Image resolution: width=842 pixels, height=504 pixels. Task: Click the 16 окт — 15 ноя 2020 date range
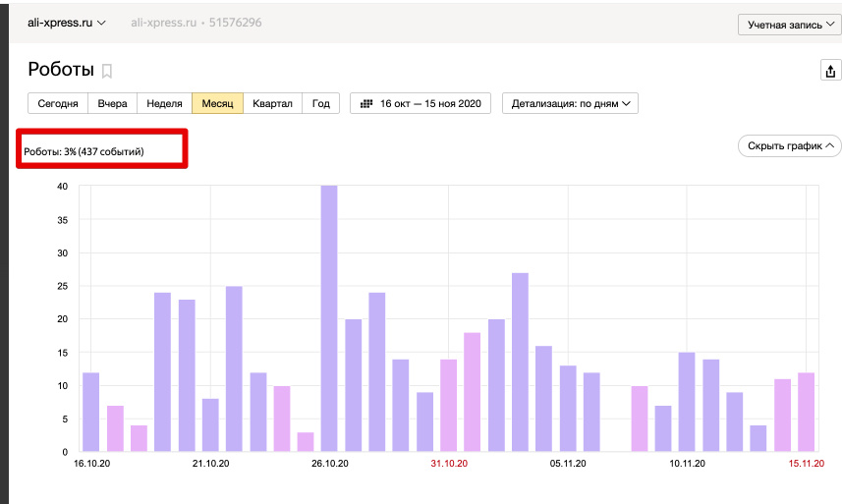pos(430,103)
